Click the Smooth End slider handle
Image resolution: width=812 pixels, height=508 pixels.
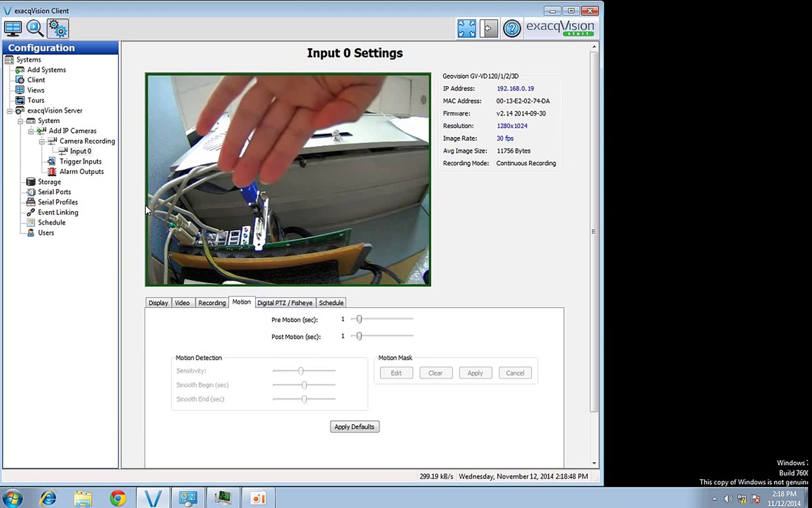pyautogui.click(x=304, y=399)
